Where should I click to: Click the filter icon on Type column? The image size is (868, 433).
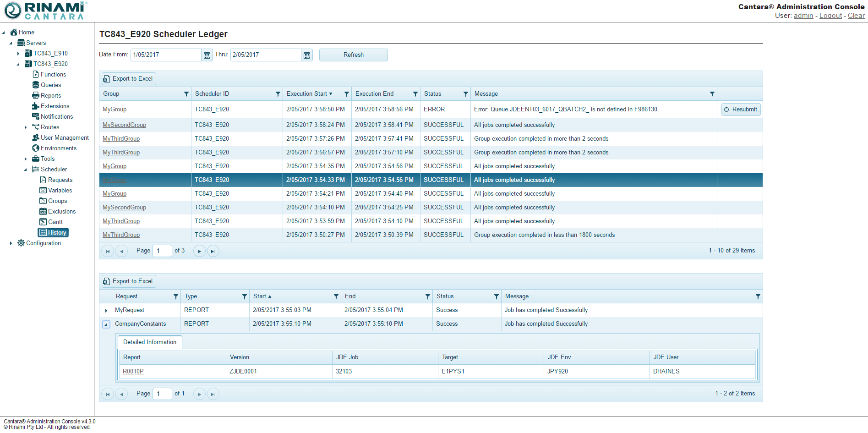point(244,296)
